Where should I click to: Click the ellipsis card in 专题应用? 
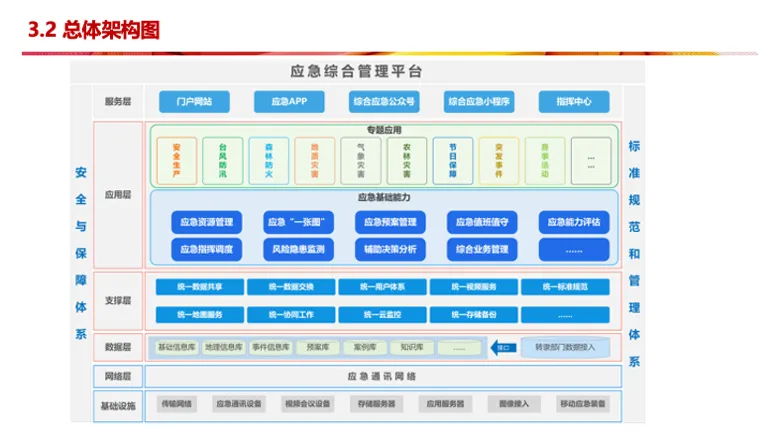coord(591,161)
